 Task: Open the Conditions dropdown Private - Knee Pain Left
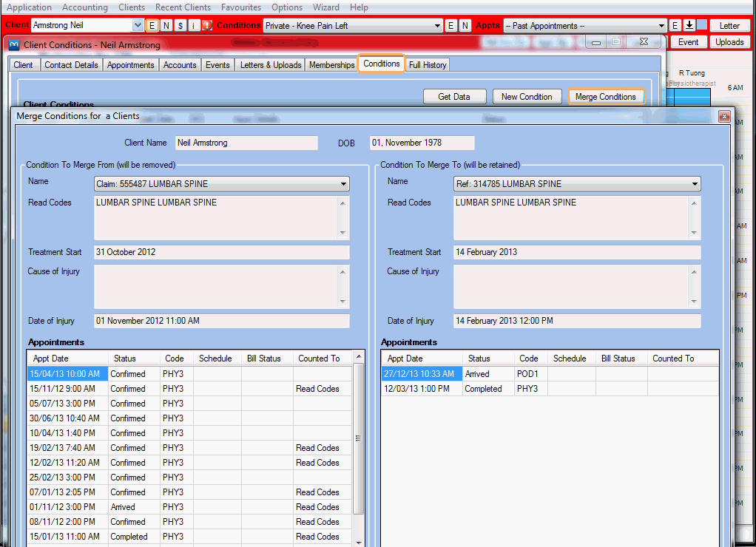tap(437, 26)
